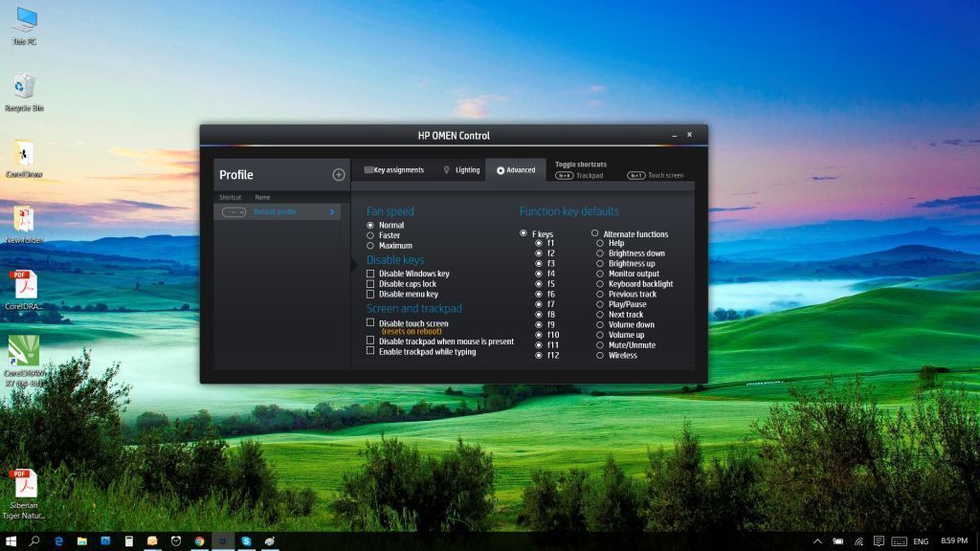Click the gear icon on the Advanced tab

500,170
